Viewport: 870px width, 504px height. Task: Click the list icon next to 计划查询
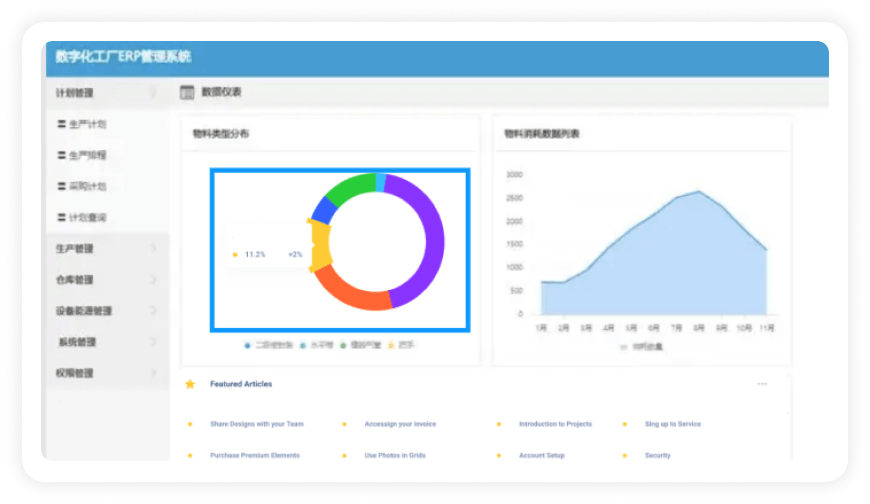[x=62, y=217]
